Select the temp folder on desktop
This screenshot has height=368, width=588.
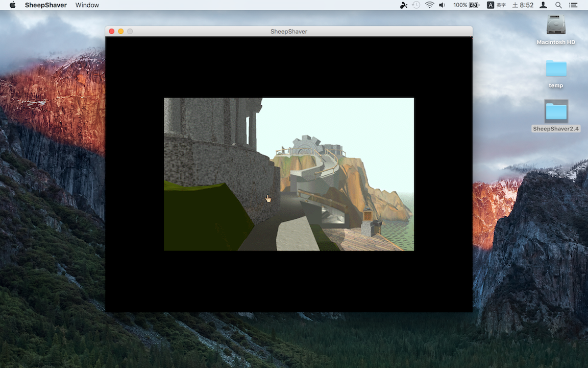[x=556, y=68]
